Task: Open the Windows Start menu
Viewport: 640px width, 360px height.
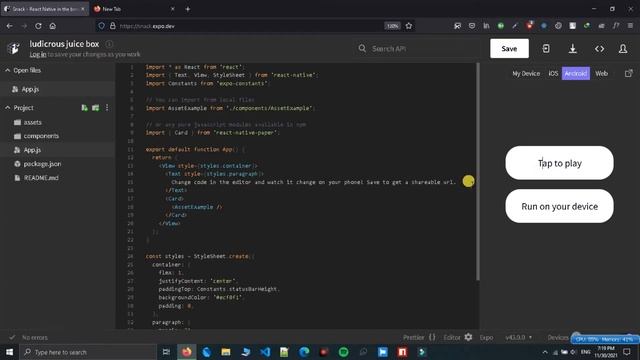Action: click(x=9, y=352)
